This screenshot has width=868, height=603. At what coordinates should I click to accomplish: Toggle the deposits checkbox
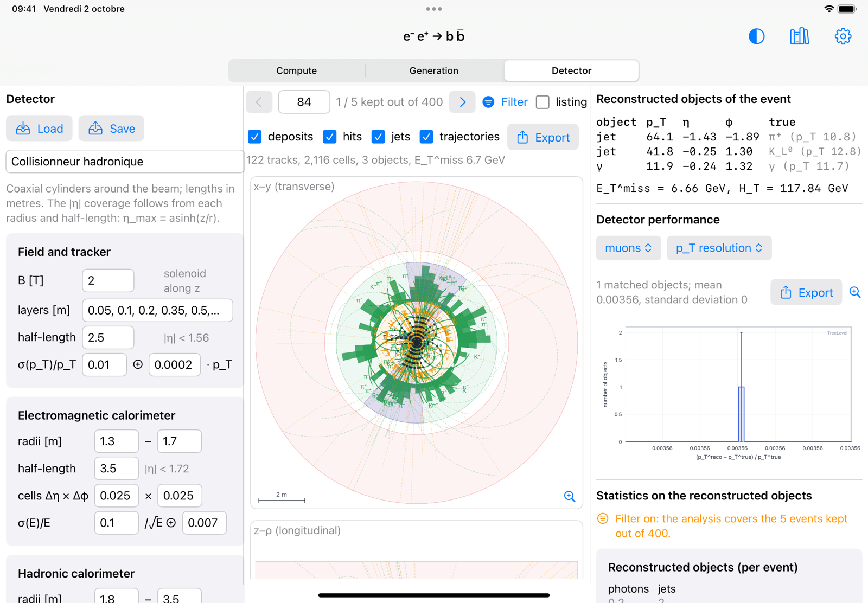click(x=254, y=137)
